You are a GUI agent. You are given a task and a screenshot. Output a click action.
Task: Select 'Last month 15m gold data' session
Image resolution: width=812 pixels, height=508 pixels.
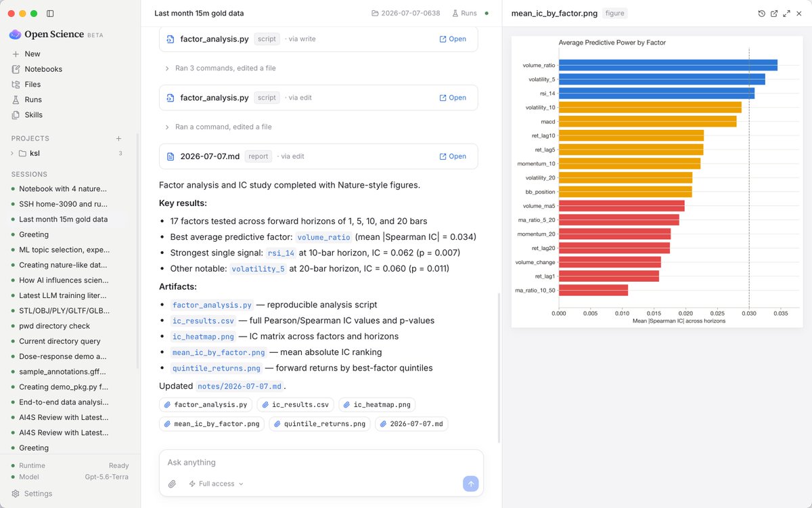coord(63,219)
